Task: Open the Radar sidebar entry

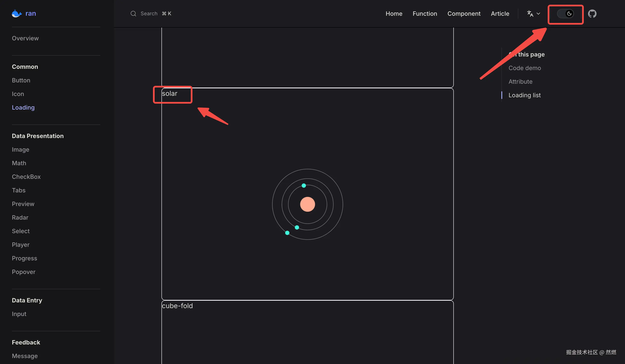Action: click(20, 217)
